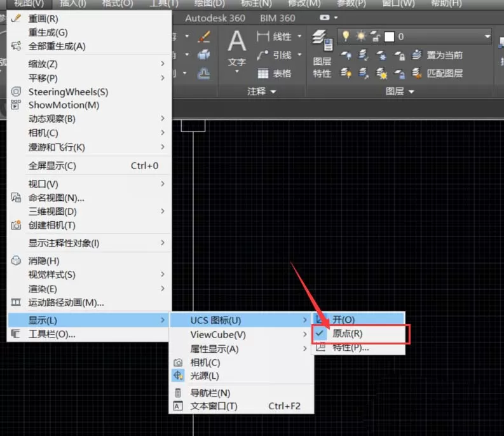
Task: Click the Match Layer (匹配图层) icon
Action: 417,73
